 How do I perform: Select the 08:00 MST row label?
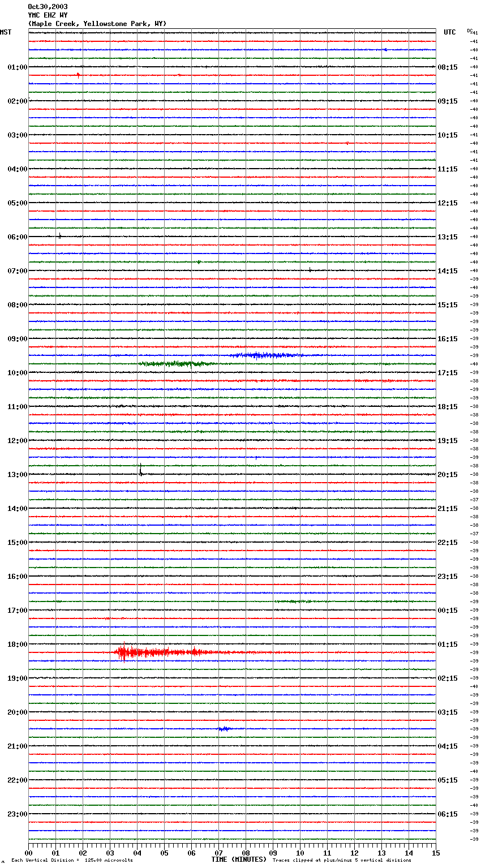coord(17,305)
